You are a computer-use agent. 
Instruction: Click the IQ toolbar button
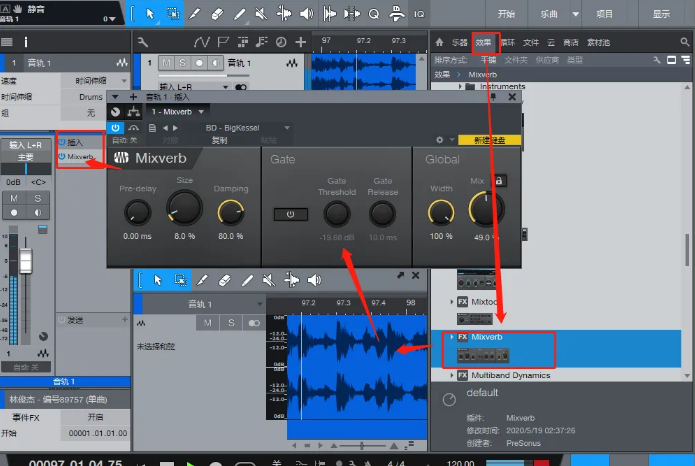coord(419,14)
